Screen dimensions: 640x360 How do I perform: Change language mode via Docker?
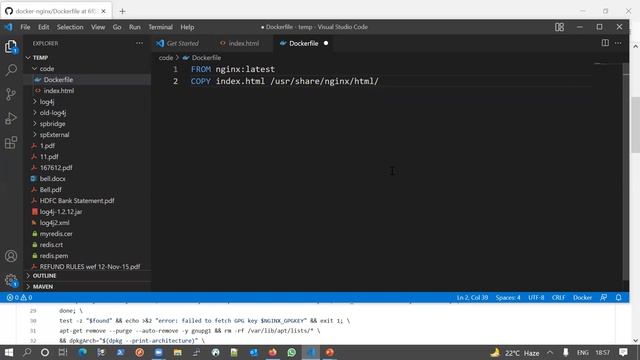point(582,298)
